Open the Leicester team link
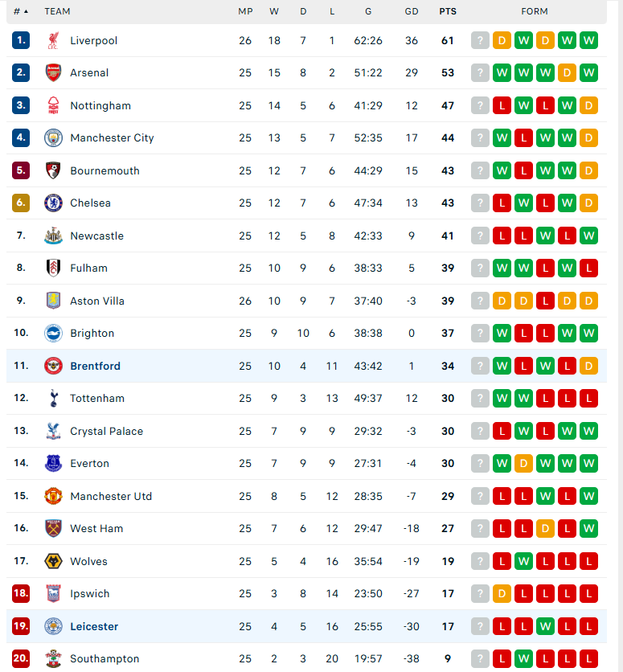This screenshot has width=623, height=672. point(94,626)
